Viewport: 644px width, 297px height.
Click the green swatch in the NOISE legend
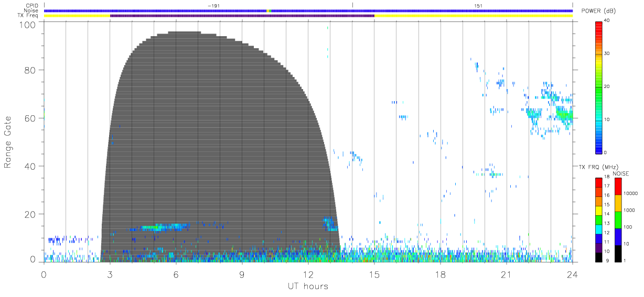click(618, 220)
